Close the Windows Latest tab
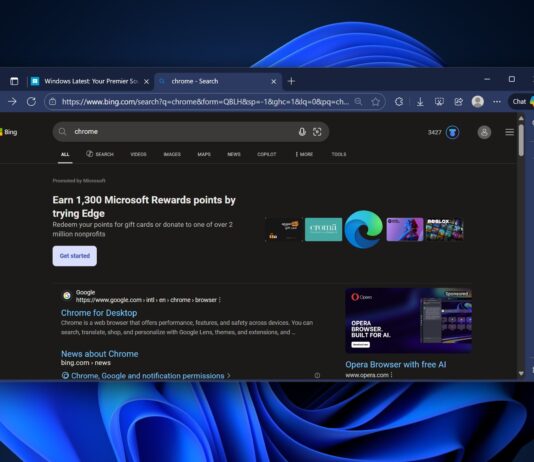The width and height of the screenshot is (534, 462). pos(146,82)
